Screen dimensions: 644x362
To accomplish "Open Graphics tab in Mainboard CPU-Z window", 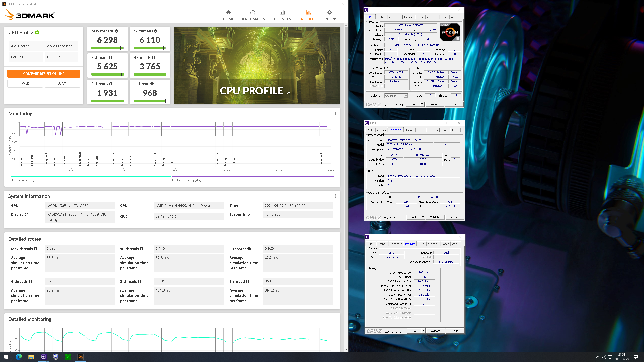I will pyautogui.click(x=433, y=130).
